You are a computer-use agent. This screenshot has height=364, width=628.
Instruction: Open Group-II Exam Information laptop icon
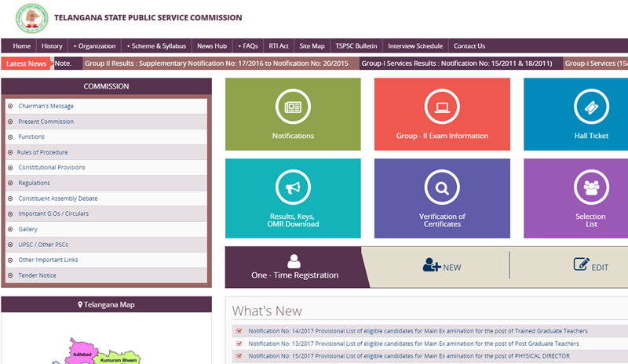(442, 106)
